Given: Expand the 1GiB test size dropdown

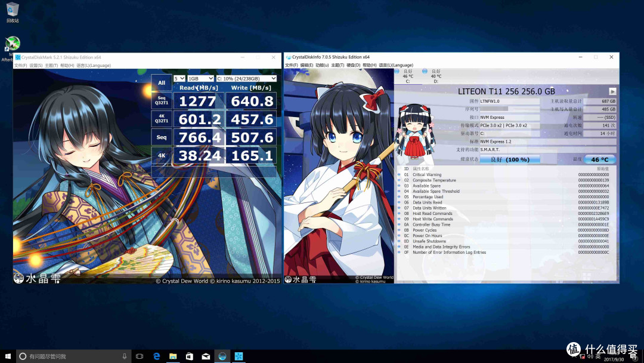Looking at the screenshot, I should coord(200,78).
